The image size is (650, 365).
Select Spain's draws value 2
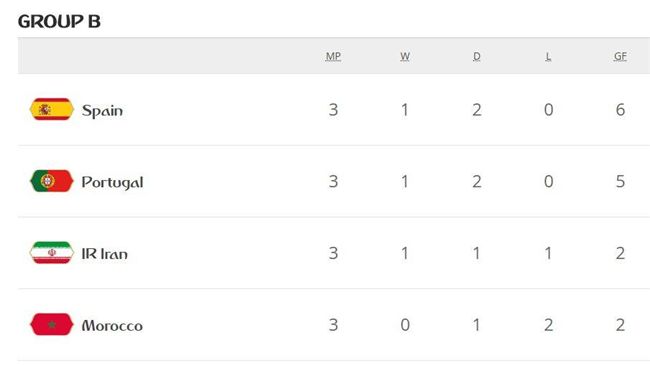(x=477, y=110)
